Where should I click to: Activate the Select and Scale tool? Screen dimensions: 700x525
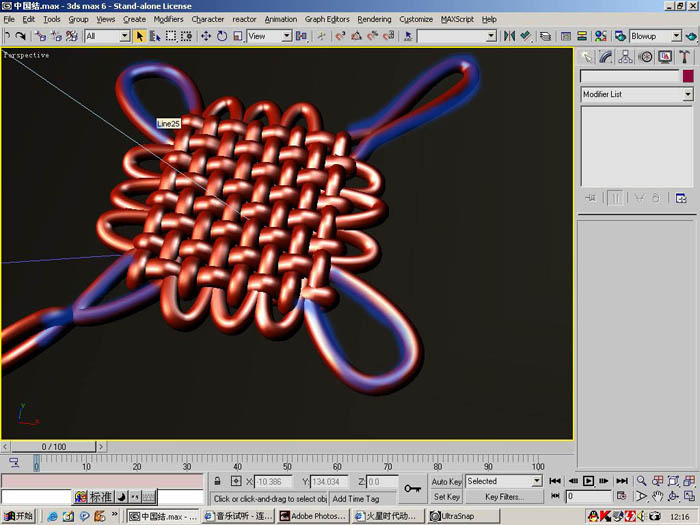(238, 36)
